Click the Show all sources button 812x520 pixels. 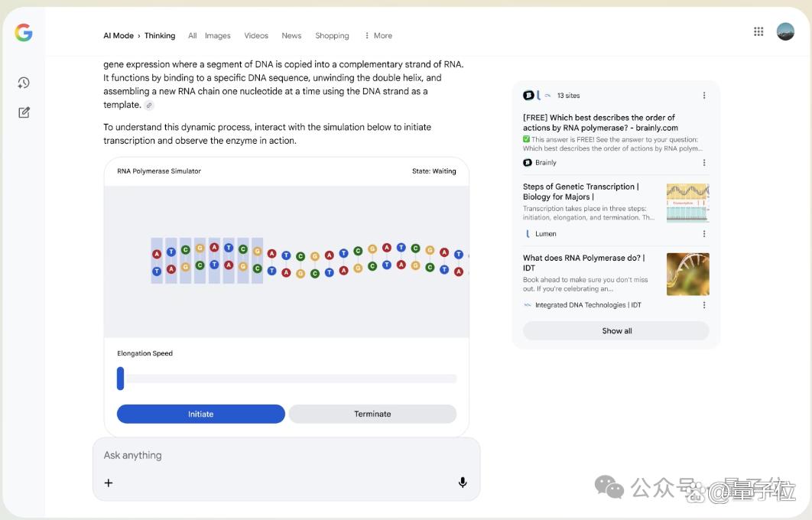pyautogui.click(x=615, y=330)
